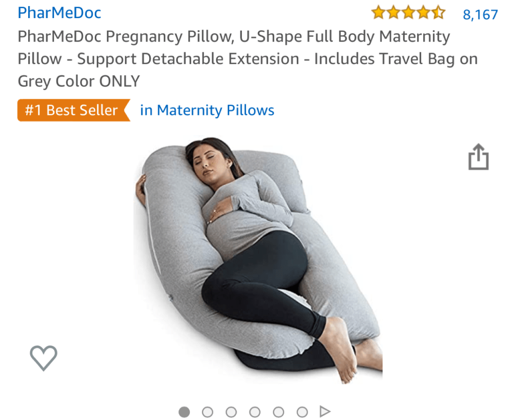Open the 8,167 customer reviews link
This screenshot has height=420, width=516.
pyautogui.click(x=480, y=15)
